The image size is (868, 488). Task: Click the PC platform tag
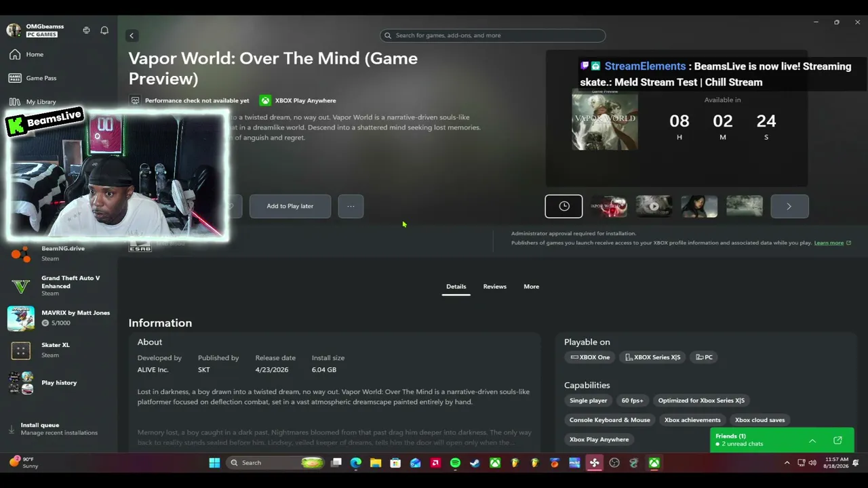pos(705,357)
